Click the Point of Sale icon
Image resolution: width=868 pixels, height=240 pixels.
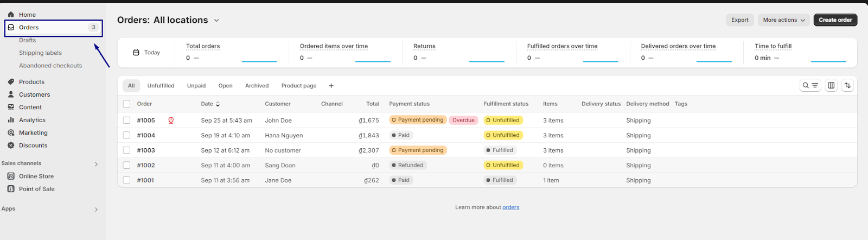coord(11,189)
